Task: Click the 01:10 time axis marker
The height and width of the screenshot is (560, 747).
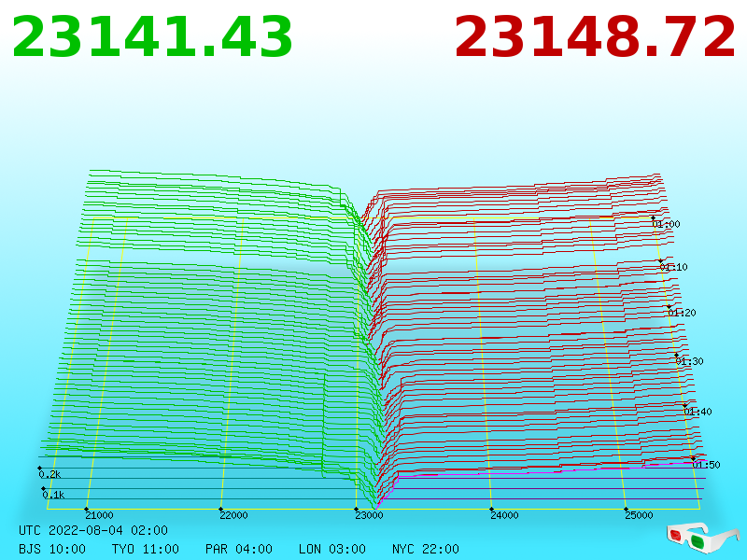Action: point(673,267)
